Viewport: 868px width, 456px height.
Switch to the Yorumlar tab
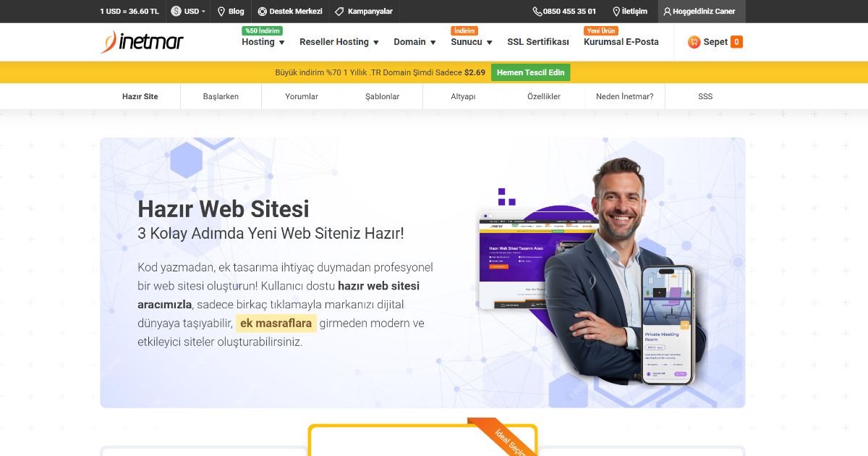(302, 96)
